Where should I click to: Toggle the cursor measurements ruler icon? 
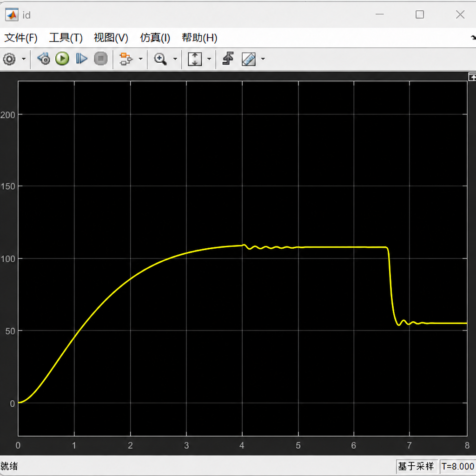click(249, 59)
